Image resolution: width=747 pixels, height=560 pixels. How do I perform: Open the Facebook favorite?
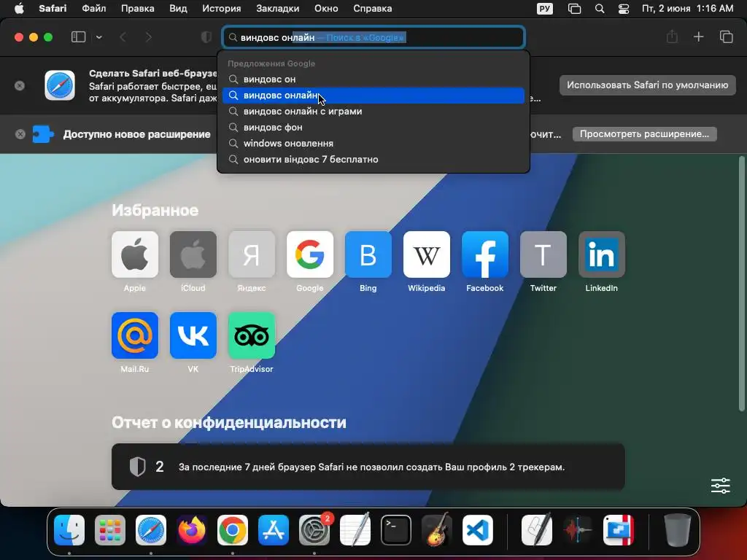(x=485, y=254)
